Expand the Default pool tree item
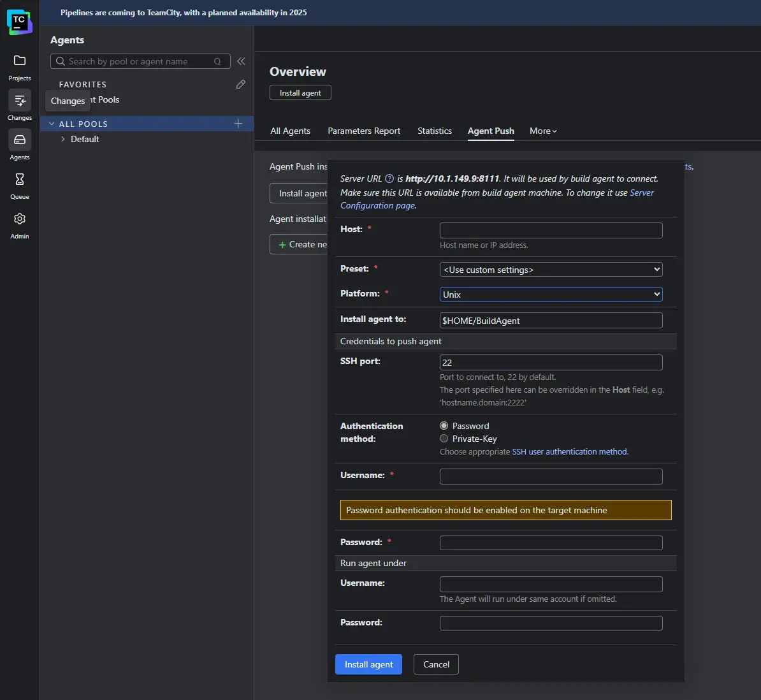This screenshot has width=761, height=700. 63,139
